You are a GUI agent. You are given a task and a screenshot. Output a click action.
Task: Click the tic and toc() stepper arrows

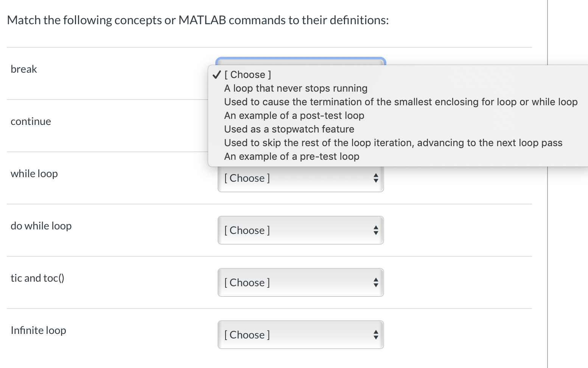[x=376, y=282]
